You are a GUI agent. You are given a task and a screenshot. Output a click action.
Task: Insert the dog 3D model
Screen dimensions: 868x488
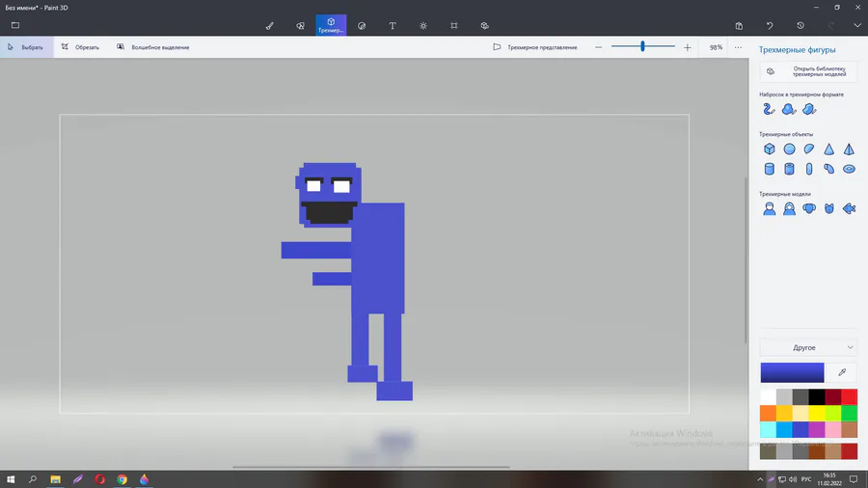pyautogui.click(x=809, y=208)
